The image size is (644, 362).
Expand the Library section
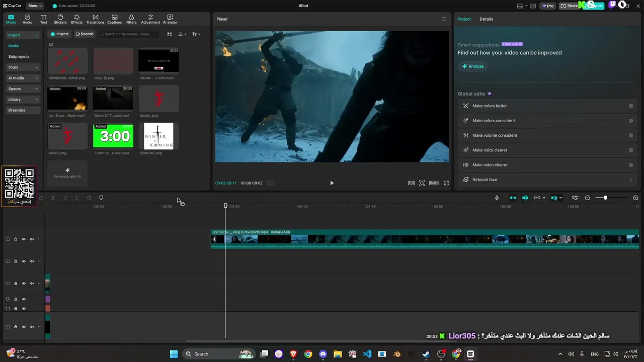(x=22, y=100)
